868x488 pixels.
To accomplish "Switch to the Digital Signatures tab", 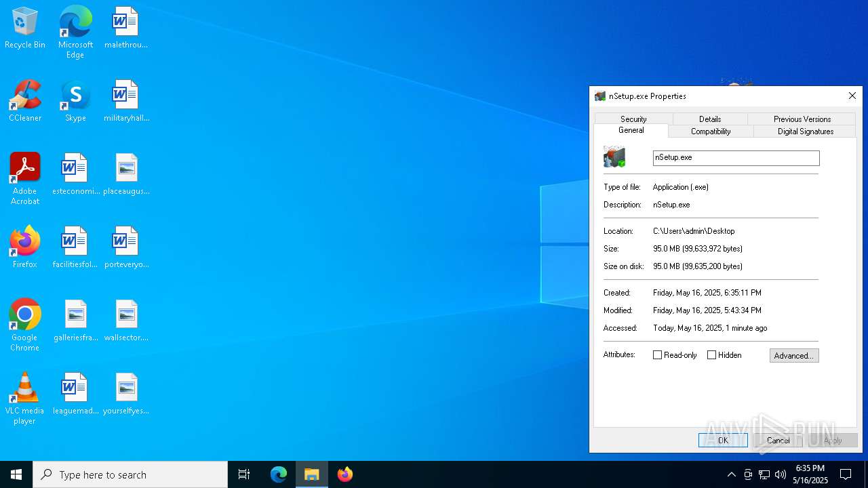I will (x=806, y=131).
